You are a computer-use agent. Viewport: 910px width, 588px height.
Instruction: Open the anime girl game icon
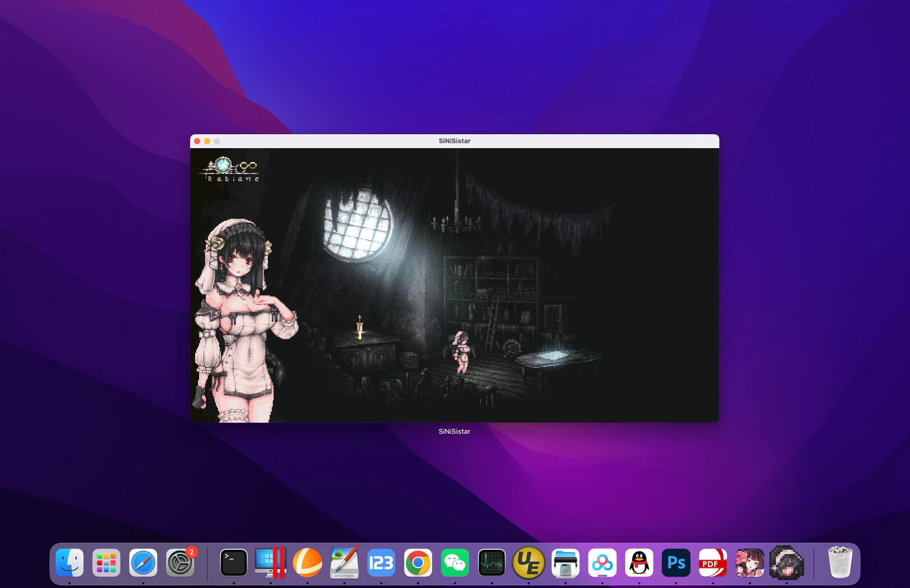[x=749, y=563]
